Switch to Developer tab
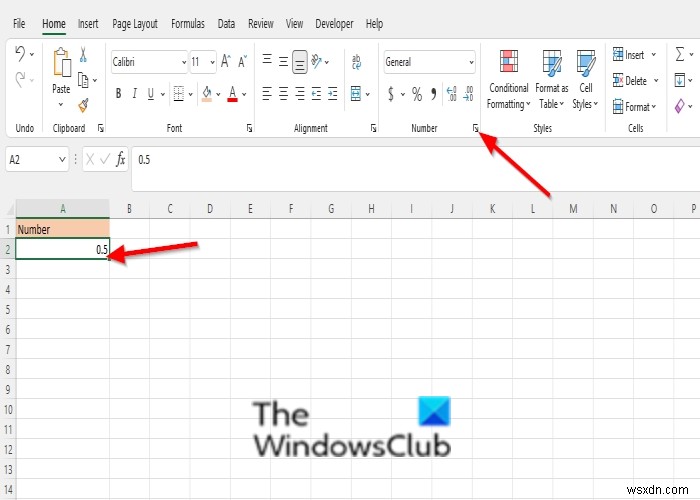The width and height of the screenshot is (700, 500). (334, 24)
